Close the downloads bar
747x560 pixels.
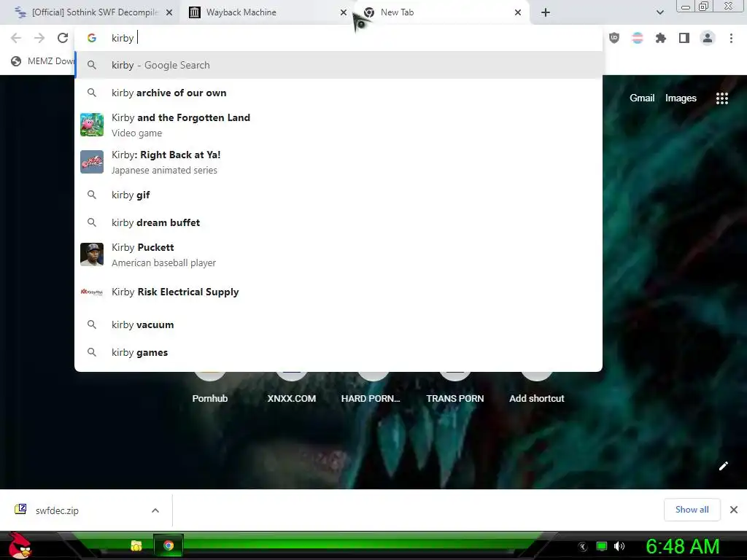pos(734,510)
